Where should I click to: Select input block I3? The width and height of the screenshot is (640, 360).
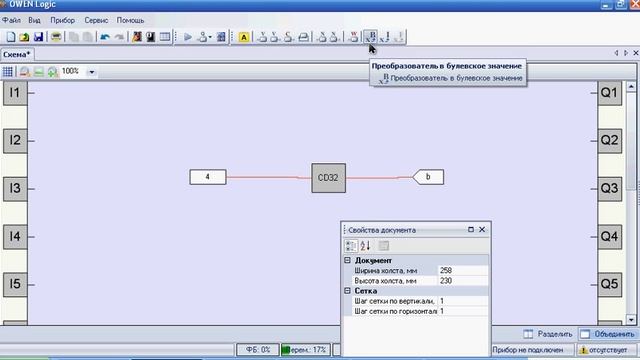pyautogui.click(x=15, y=189)
